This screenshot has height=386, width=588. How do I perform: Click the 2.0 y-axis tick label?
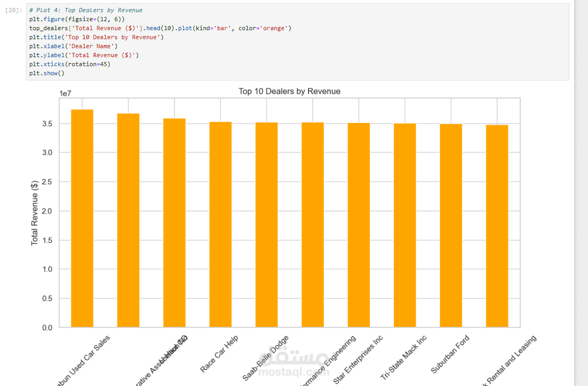47,211
